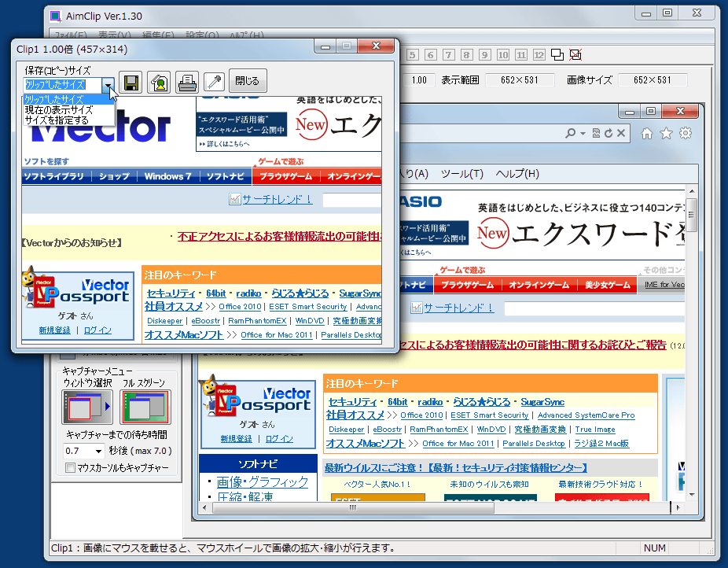Choose 現在の表示サイズ from the dropdown list
This screenshot has width=728, height=568.
click(68, 110)
